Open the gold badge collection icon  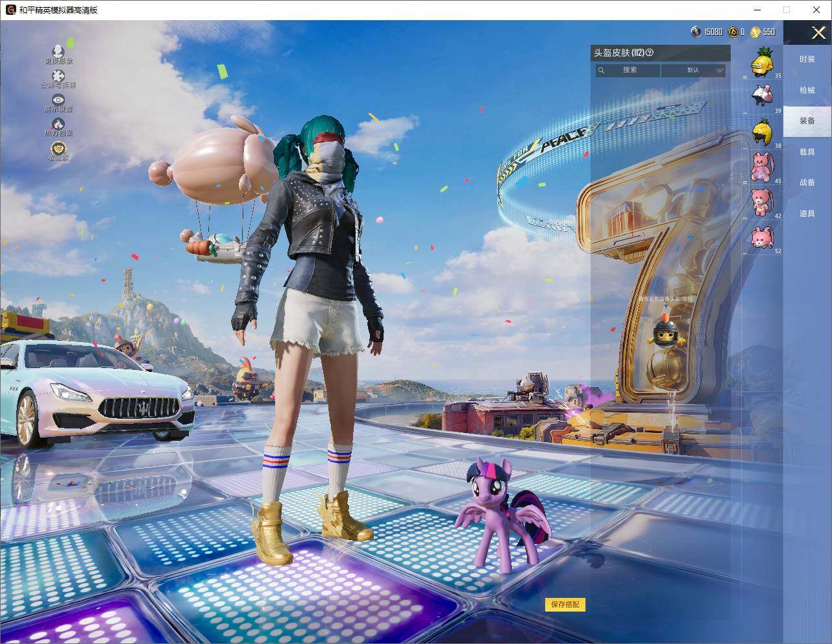(x=58, y=148)
